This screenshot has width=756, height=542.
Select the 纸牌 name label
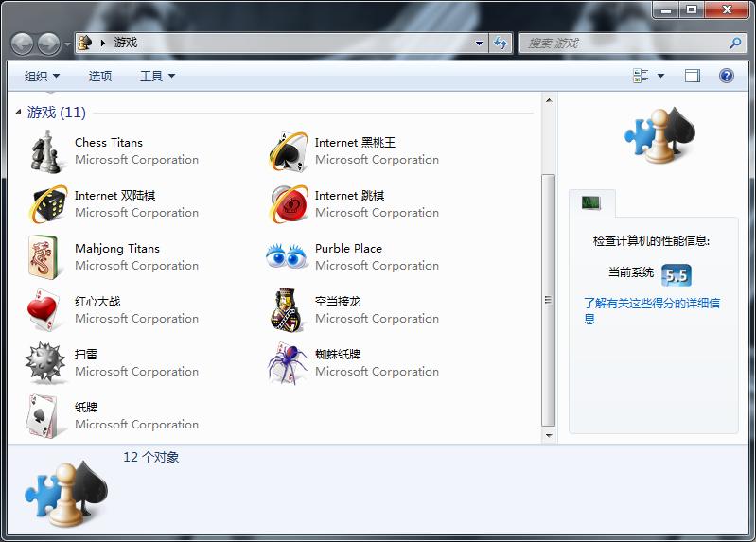coord(86,408)
